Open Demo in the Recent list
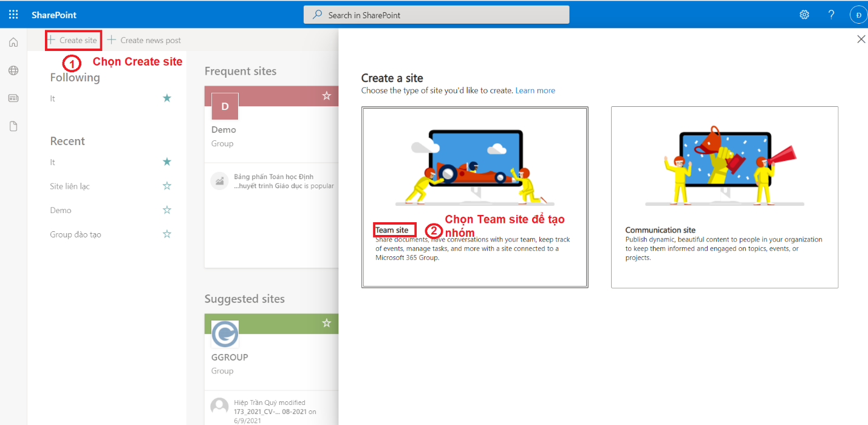The width and height of the screenshot is (868, 425). tap(61, 210)
